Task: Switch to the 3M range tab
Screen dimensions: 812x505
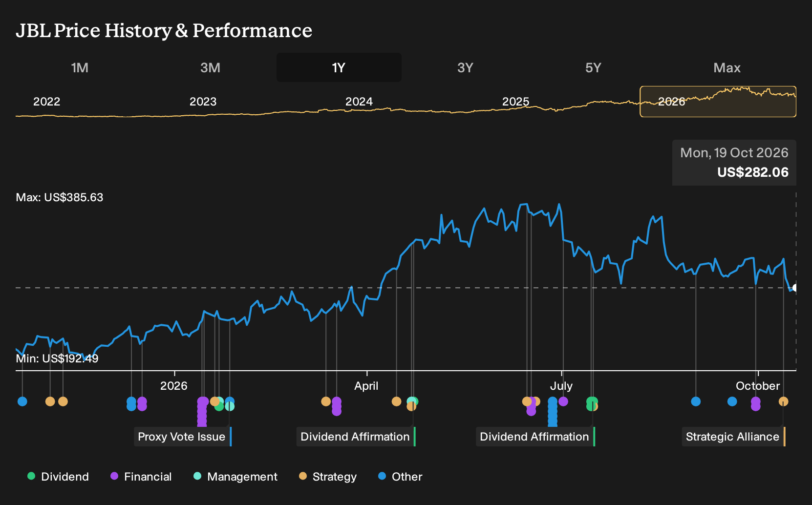Action: click(x=210, y=68)
